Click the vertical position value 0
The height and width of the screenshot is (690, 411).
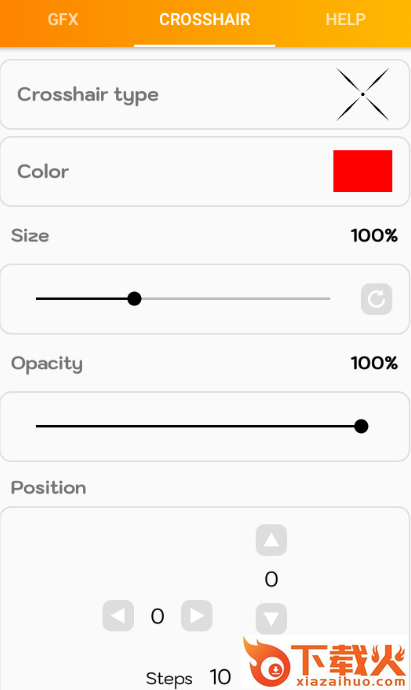[272, 580]
